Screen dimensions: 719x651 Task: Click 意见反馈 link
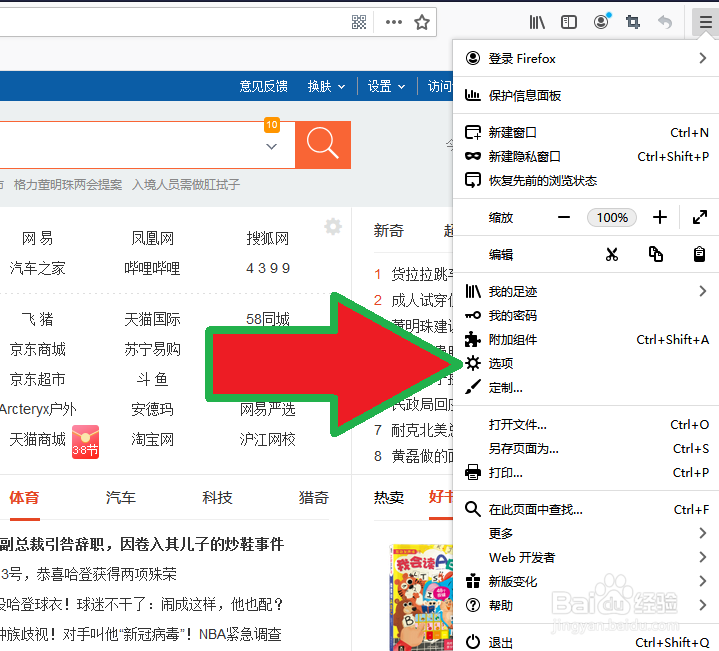pyautogui.click(x=263, y=86)
